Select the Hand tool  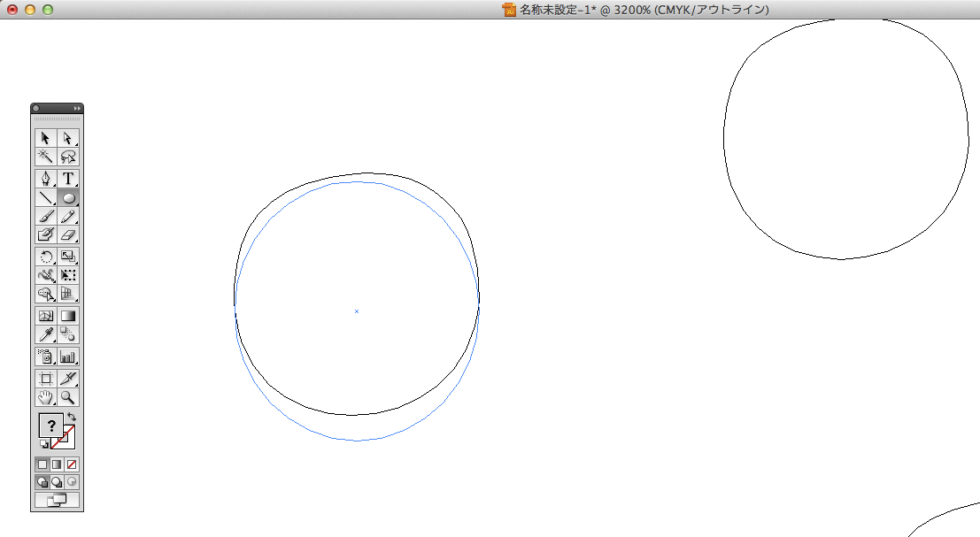click(46, 397)
